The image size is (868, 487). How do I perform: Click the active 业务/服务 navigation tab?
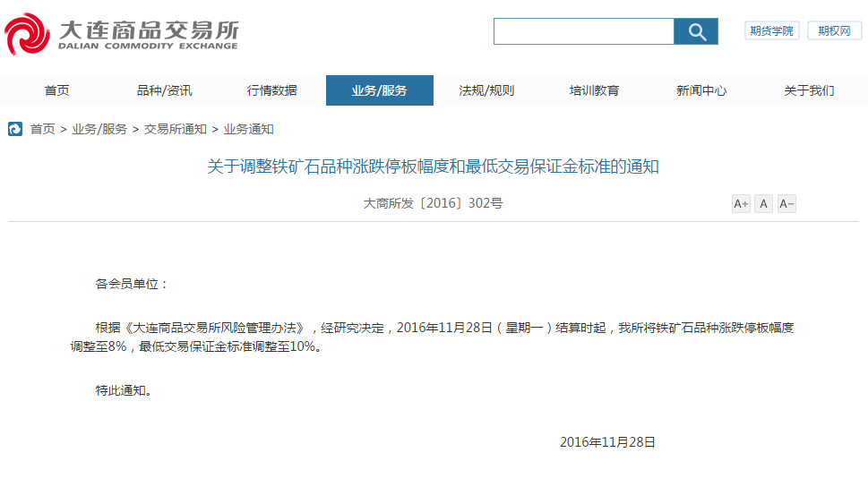coord(379,90)
